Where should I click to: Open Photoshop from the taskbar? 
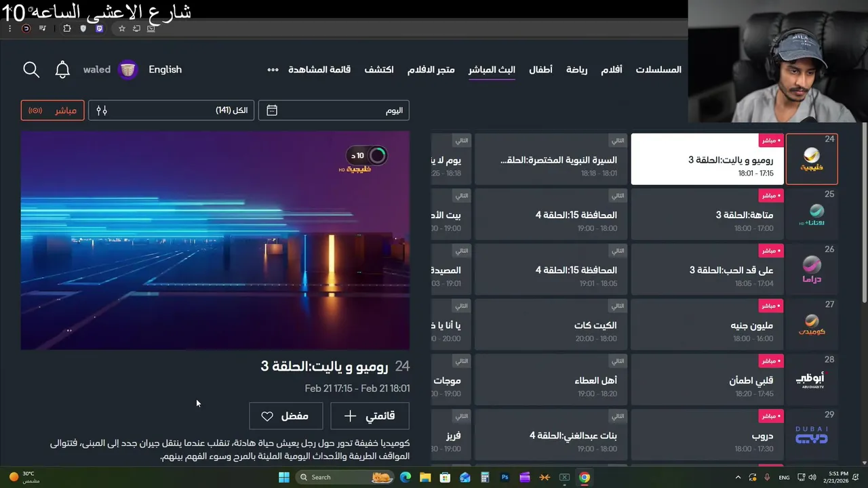coord(505,477)
